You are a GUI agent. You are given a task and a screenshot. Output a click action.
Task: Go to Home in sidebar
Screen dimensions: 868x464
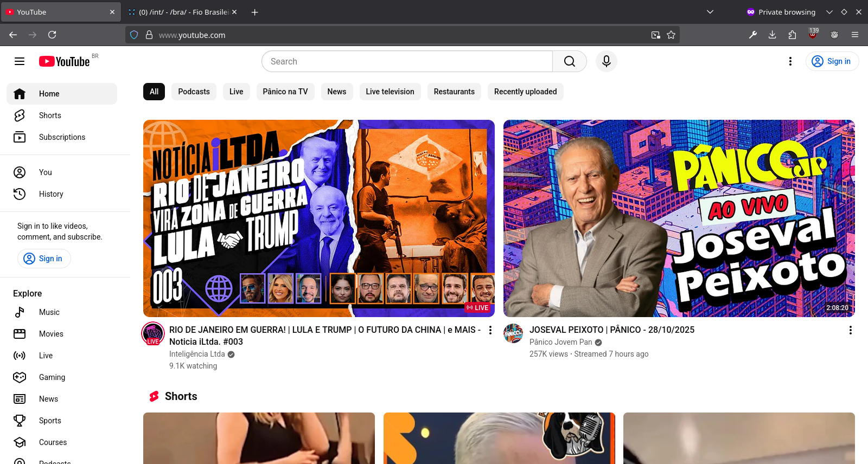[62, 94]
